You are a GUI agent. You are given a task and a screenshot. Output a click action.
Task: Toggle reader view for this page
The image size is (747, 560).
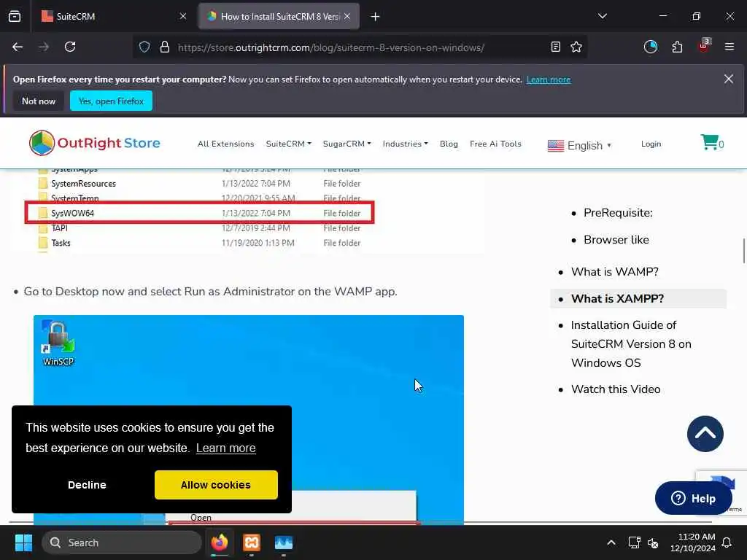(555, 47)
